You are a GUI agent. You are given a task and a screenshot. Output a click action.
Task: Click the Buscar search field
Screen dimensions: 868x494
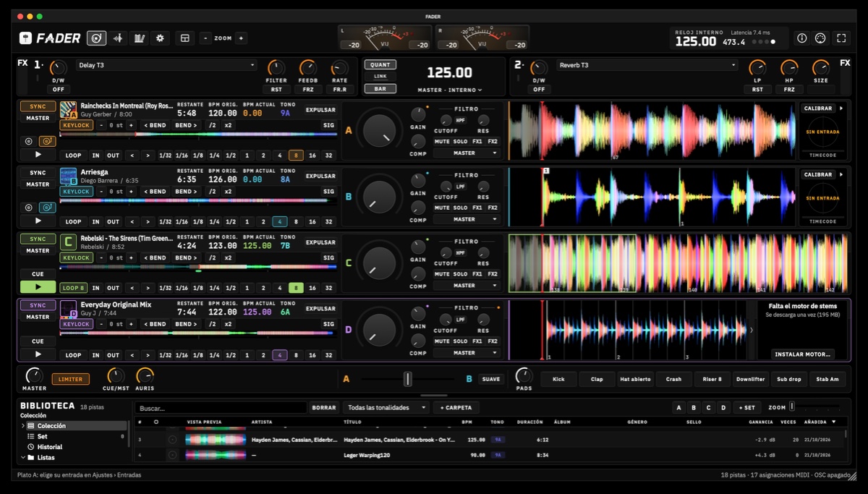click(x=221, y=408)
